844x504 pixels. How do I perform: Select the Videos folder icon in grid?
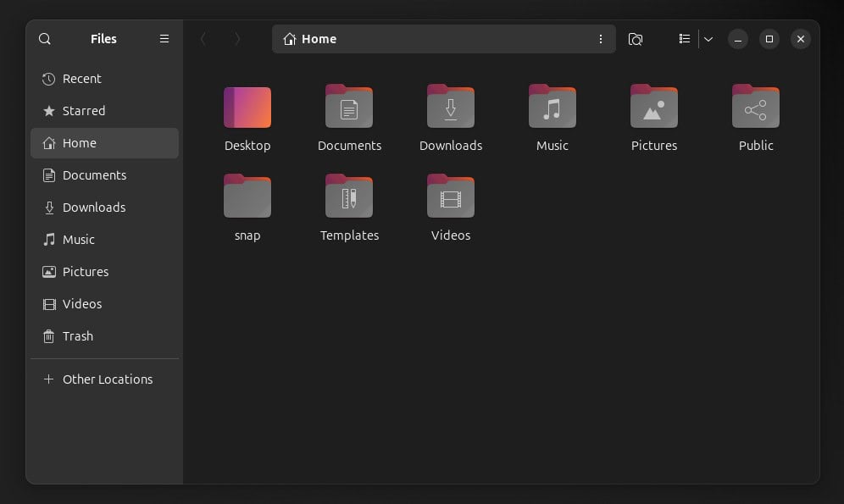[451, 196]
